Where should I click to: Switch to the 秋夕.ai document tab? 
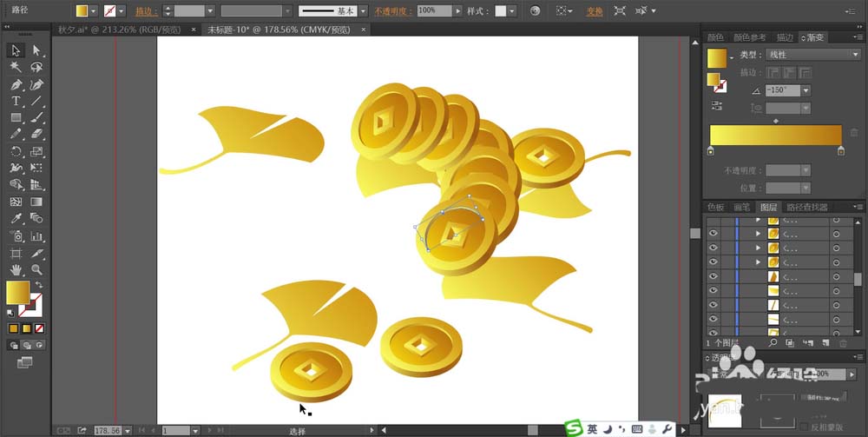[x=120, y=30]
